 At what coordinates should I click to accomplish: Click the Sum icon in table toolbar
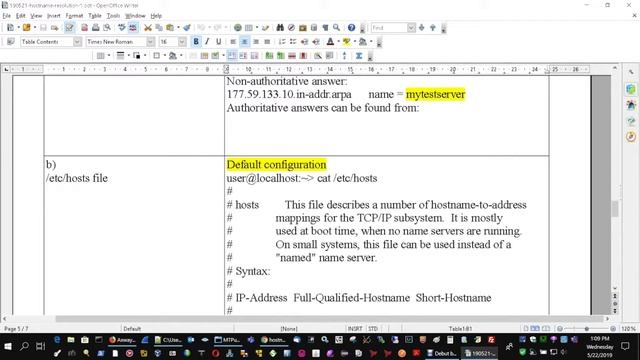point(359,56)
